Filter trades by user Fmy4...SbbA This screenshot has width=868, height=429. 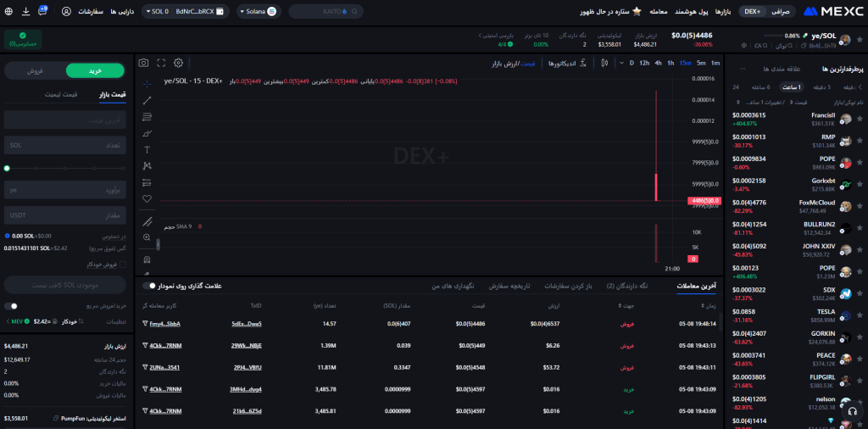pos(146,323)
